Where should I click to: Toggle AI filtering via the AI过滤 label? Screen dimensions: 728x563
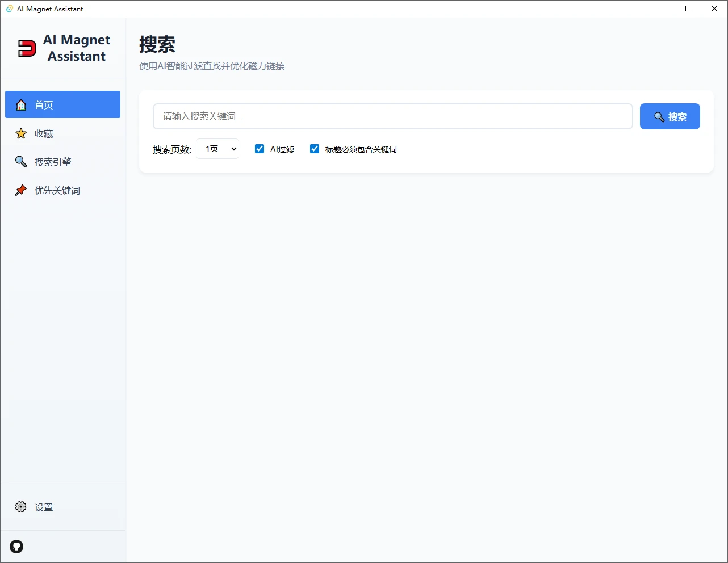282,149
